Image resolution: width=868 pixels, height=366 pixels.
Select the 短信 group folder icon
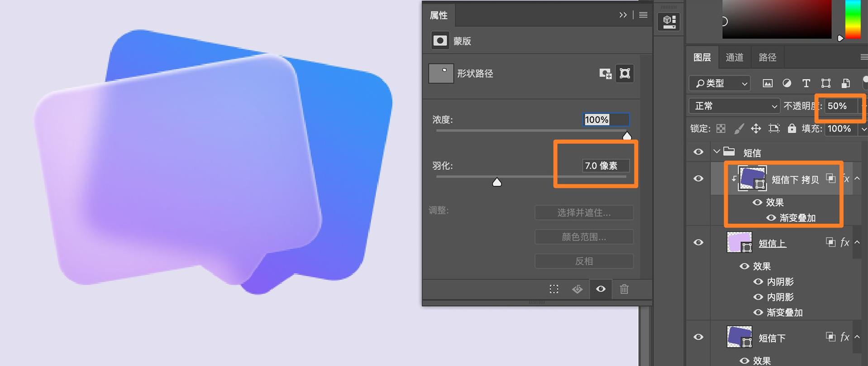coord(729,151)
